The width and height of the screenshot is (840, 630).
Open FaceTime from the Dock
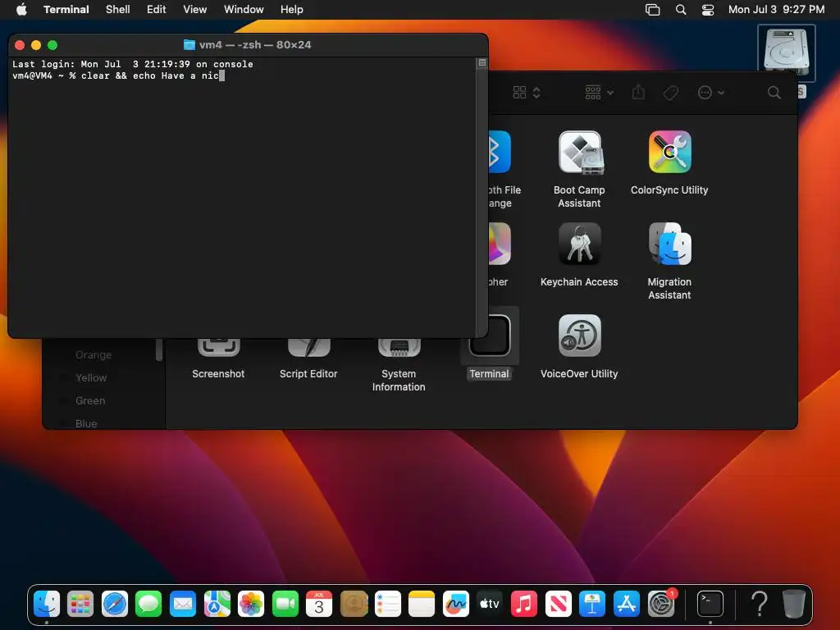tap(285, 604)
